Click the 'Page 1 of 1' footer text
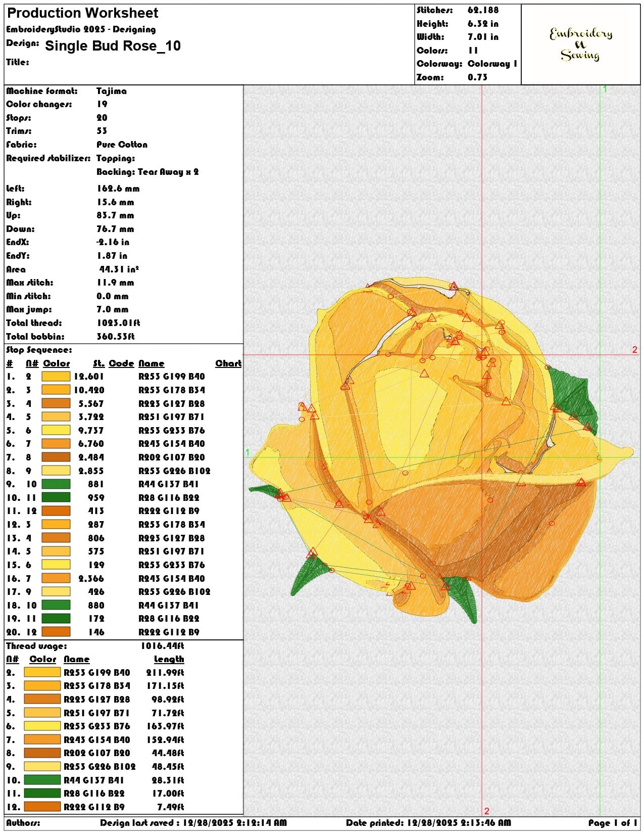The height and width of the screenshot is (834, 644). point(613,823)
